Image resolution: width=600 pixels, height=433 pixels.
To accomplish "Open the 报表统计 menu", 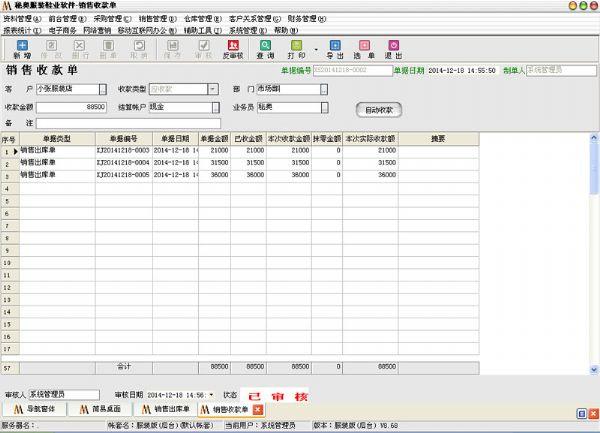I will pos(22,30).
